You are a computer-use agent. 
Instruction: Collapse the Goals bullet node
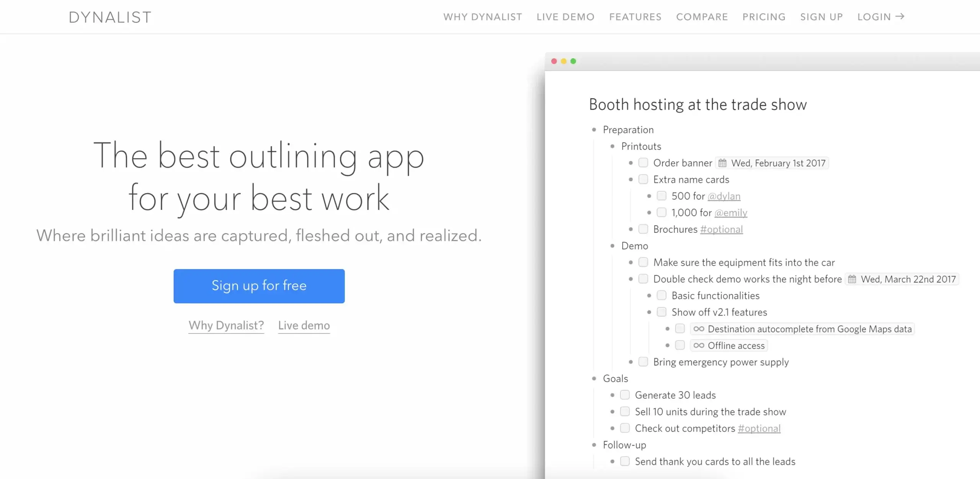[x=594, y=379]
